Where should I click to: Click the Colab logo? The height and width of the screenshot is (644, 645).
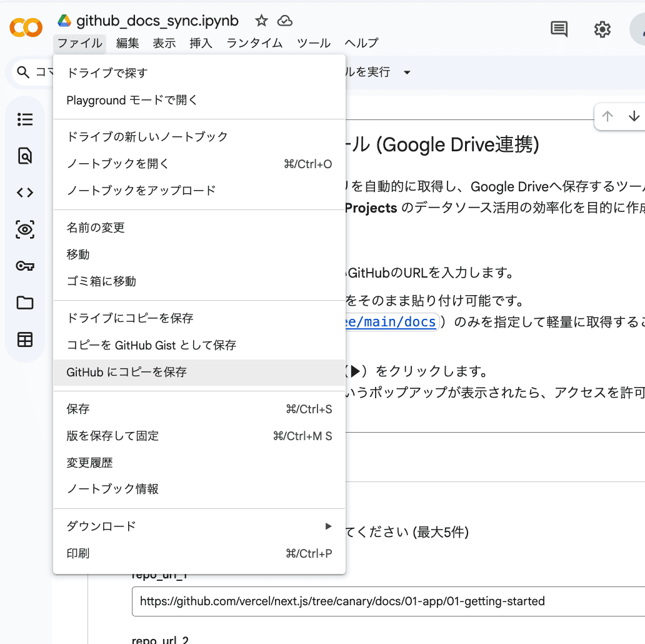click(25, 28)
